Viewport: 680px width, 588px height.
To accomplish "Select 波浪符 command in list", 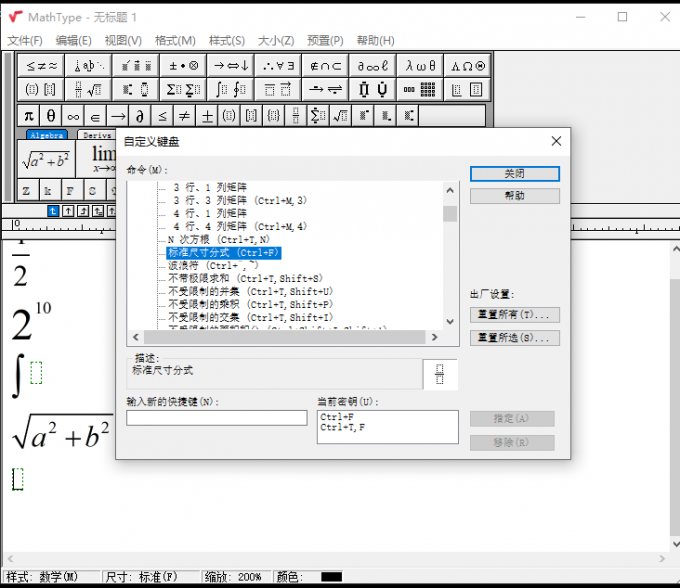I will (213, 265).
